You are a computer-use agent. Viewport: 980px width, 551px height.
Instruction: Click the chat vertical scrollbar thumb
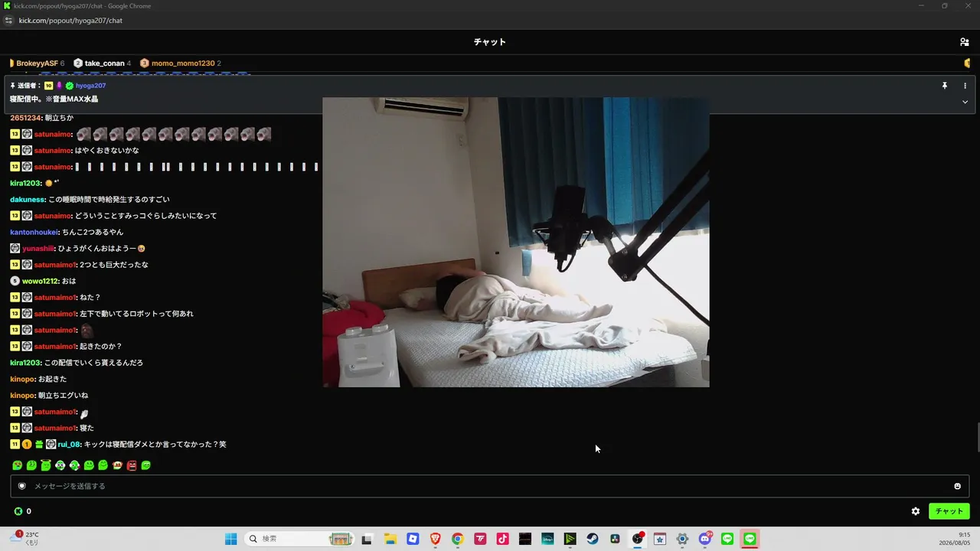(x=977, y=437)
